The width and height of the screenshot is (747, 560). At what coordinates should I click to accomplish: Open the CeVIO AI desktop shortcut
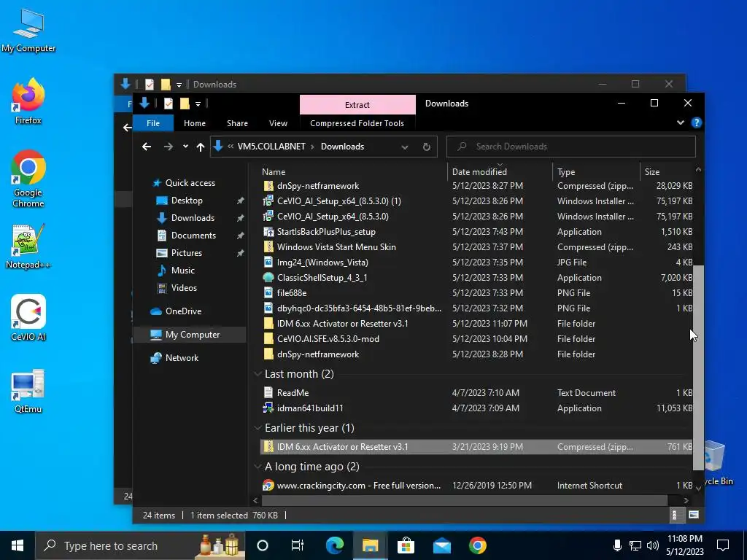(28, 318)
